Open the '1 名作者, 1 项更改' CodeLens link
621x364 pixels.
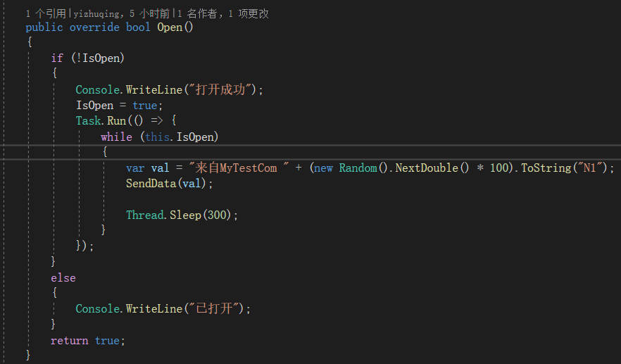[223, 14]
